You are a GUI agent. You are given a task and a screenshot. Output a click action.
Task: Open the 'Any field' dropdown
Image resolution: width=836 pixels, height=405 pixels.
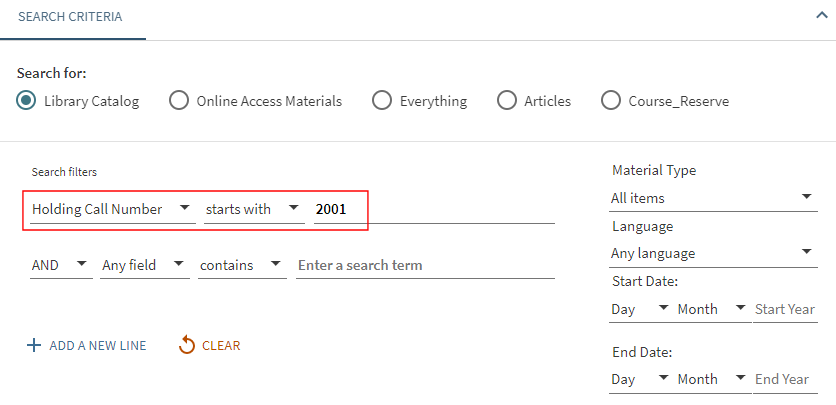pyautogui.click(x=144, y=265)
